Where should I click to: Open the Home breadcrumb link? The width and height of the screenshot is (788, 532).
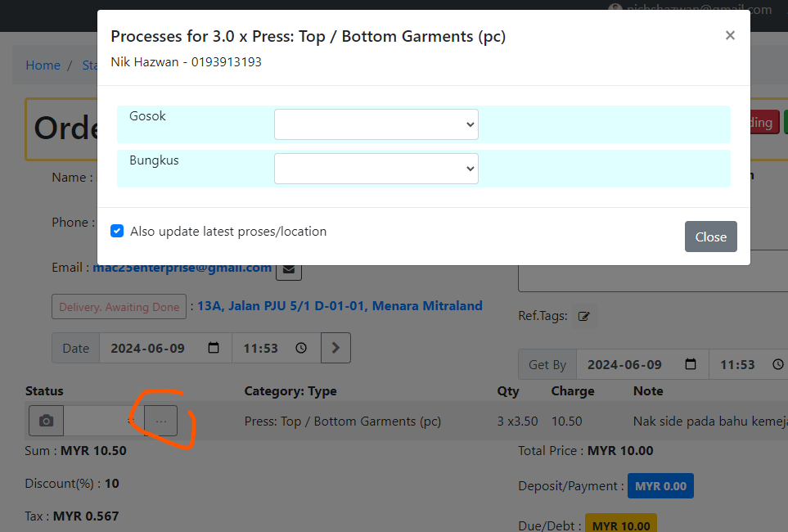click(43, 65)
